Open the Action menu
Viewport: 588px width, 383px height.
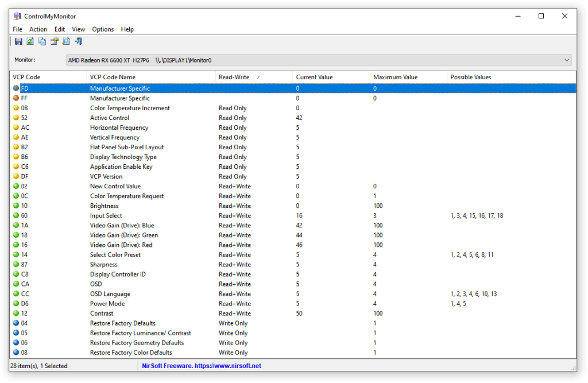(x=38, y=29)
